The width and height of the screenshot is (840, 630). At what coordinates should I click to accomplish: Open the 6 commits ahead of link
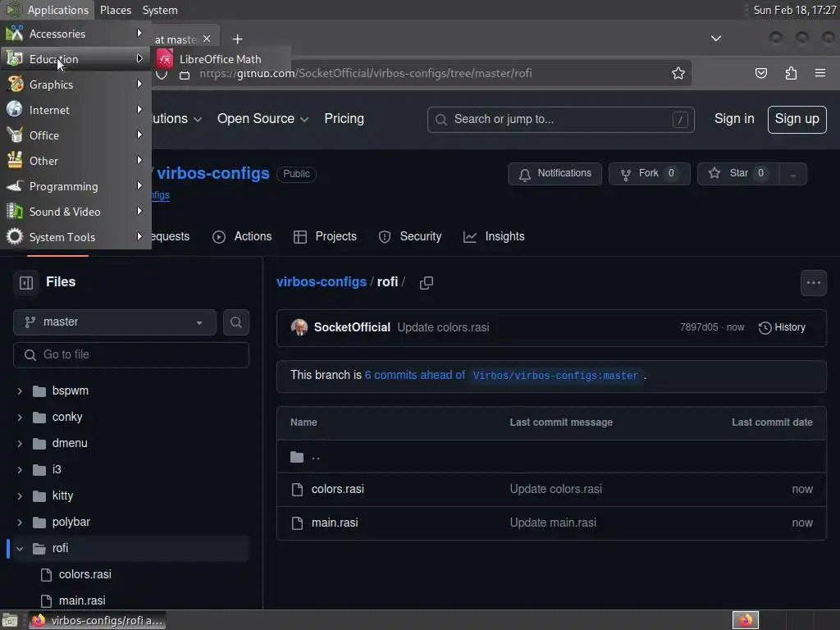pos(414,375)
